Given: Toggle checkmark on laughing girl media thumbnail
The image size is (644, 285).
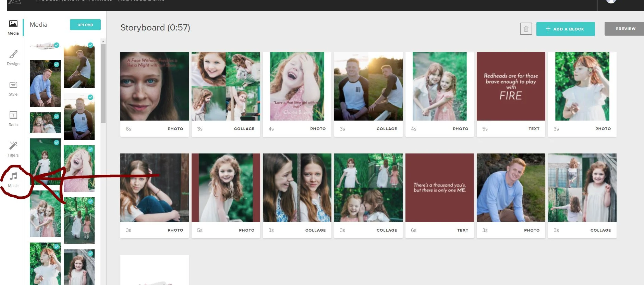Looking at the screenshot, I should pyautogui.click(x=90, y=149).
